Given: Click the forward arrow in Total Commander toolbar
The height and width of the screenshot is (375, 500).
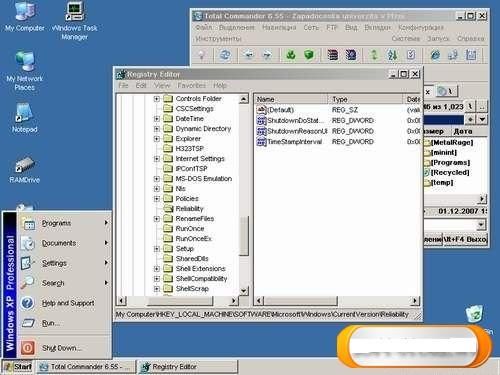Looking at the screenshot, I should pos(267,55).
